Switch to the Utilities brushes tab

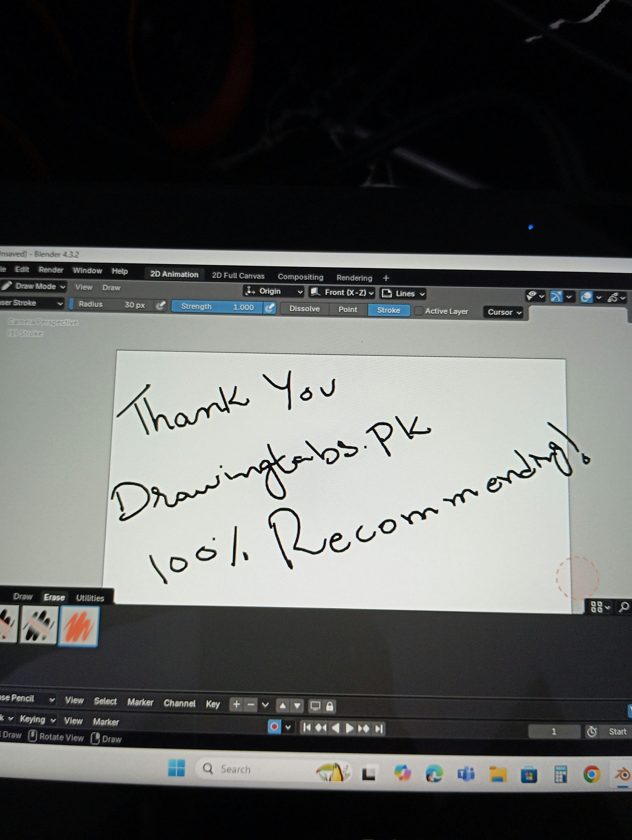tap(90, 598)
